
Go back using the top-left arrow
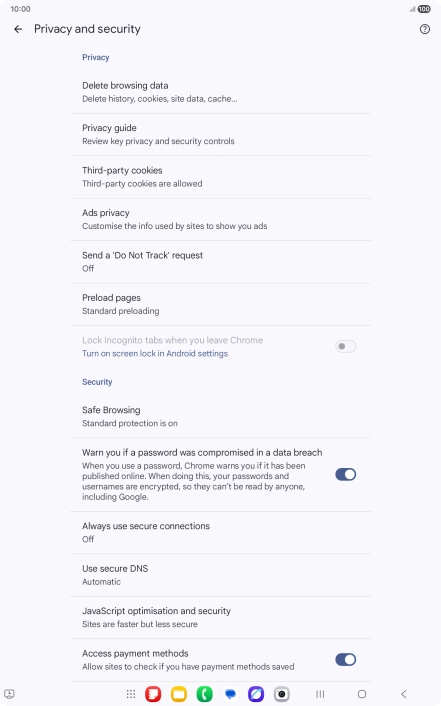(x=18, y=29)
